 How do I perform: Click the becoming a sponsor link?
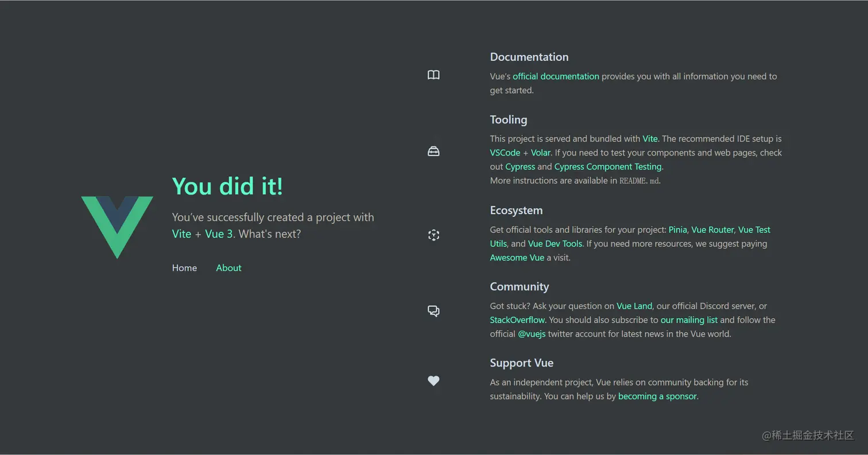[657, 396]
